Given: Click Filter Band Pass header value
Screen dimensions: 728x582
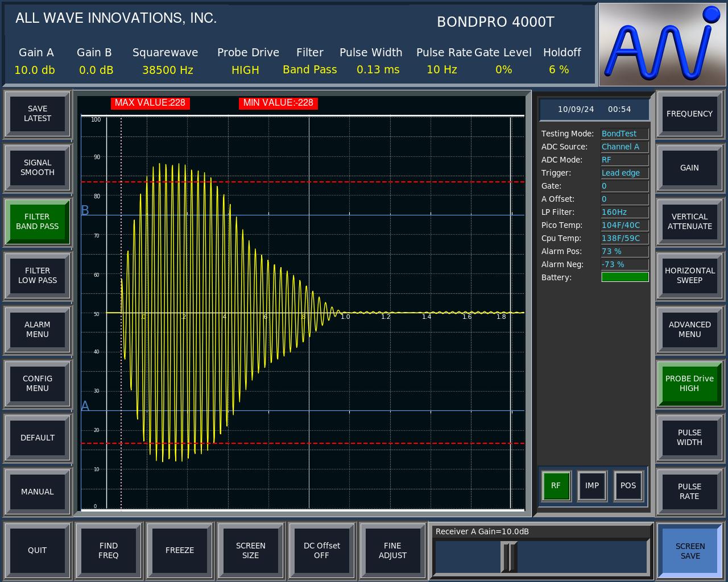Looking at the screenshot, I should [x=310, y=70].
